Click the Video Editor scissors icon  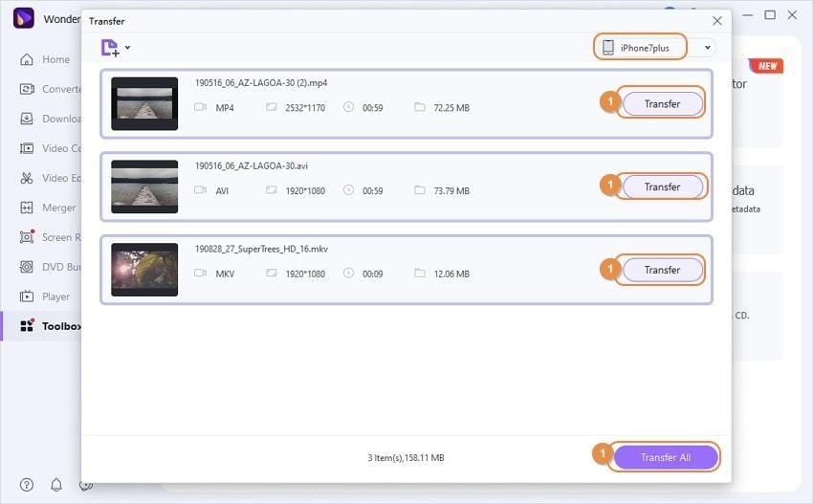pos(27,178)
